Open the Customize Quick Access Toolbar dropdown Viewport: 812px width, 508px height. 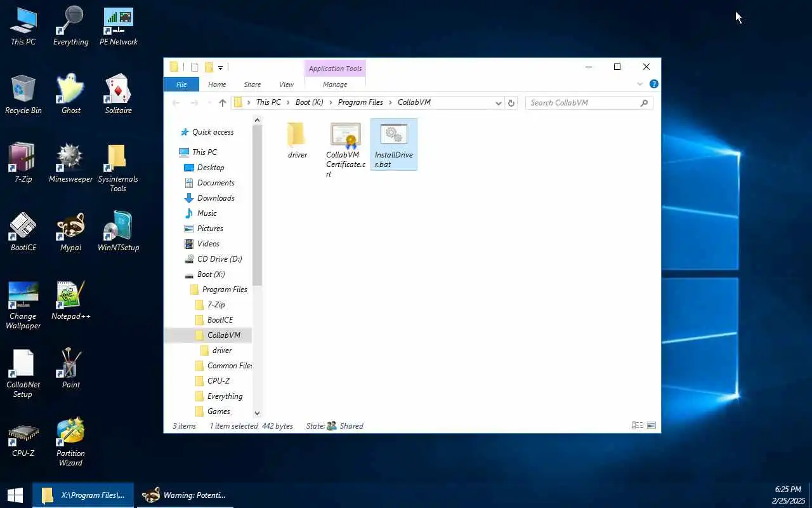220,67
